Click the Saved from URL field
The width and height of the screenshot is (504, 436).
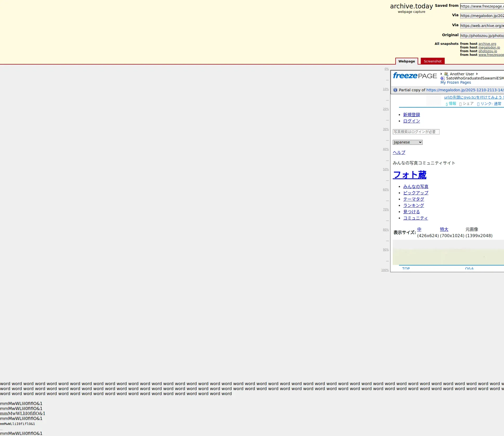pyautogui.click(x=482, y=6)
